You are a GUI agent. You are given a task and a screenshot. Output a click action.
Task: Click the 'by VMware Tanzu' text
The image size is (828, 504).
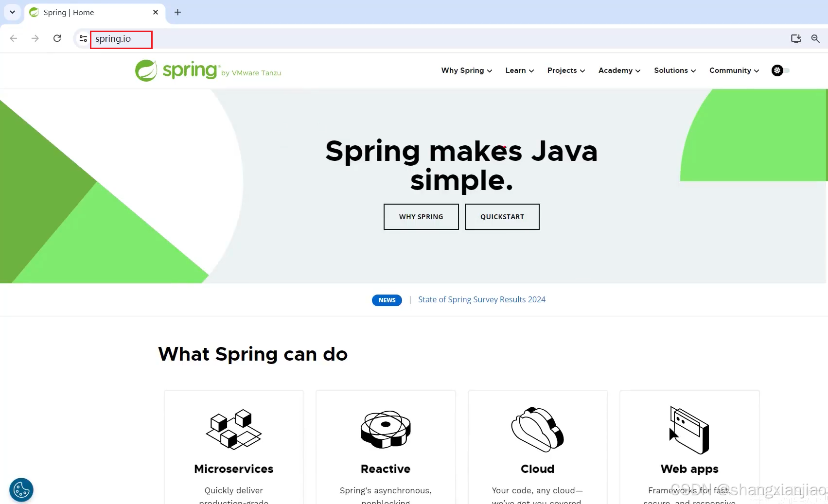coord(251,73)
